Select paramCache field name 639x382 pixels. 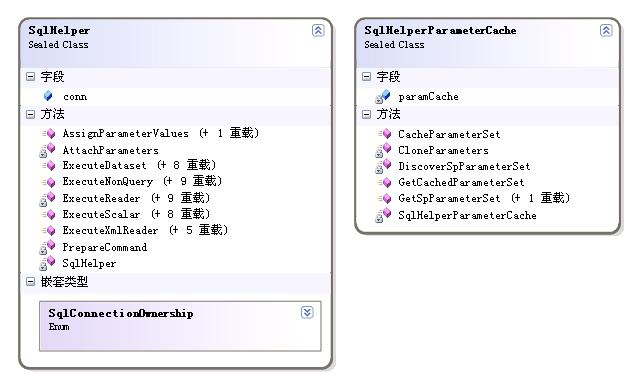(428, 97)
